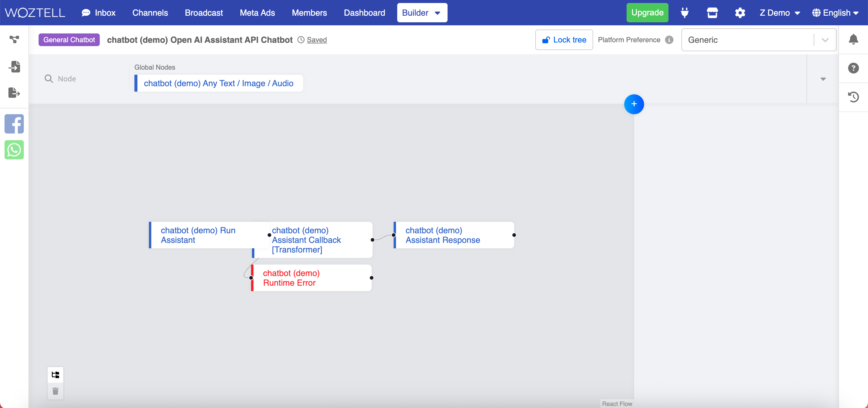Select the Run Assistant node
Screen dimensions: 868x408
coord(209,235)
